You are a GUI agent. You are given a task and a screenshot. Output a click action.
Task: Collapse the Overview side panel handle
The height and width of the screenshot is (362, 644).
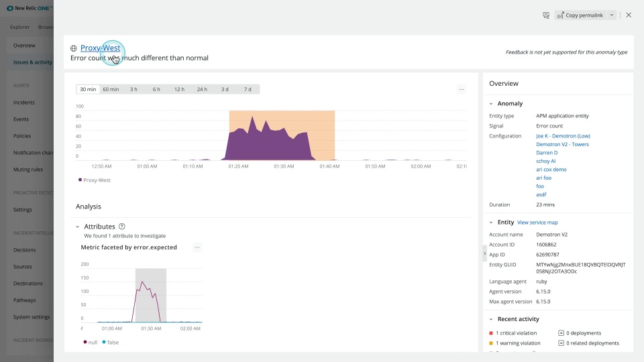484,253
